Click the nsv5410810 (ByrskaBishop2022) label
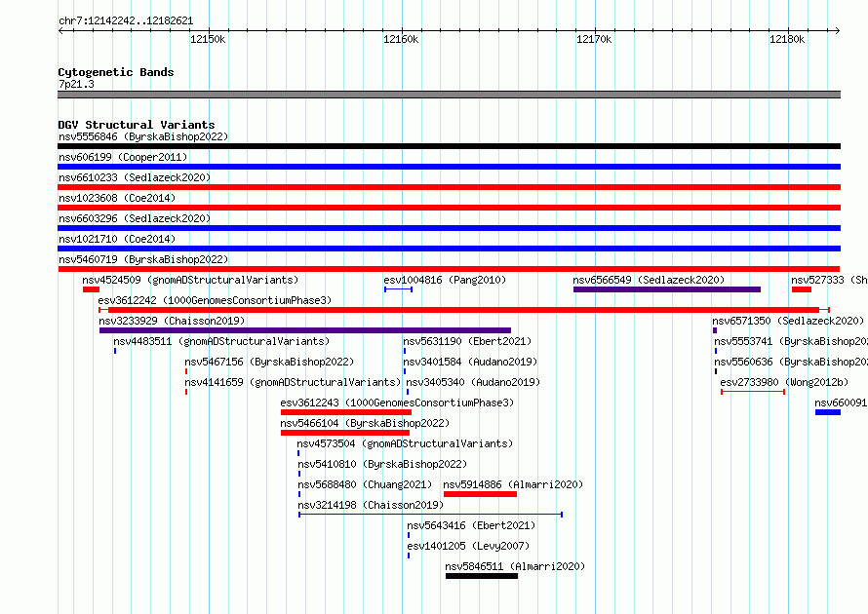The height and width of the screenshot is (614, 868). click(382, 464)
